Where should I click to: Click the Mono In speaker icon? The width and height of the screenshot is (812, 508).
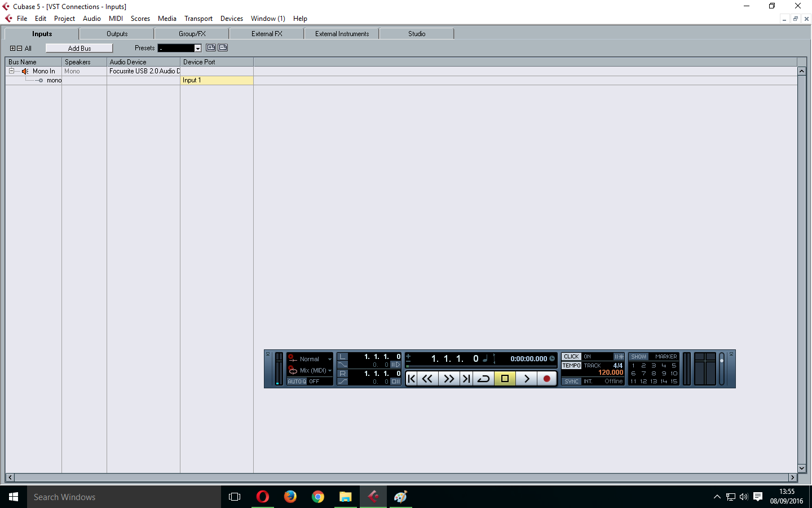pos(25,71)
